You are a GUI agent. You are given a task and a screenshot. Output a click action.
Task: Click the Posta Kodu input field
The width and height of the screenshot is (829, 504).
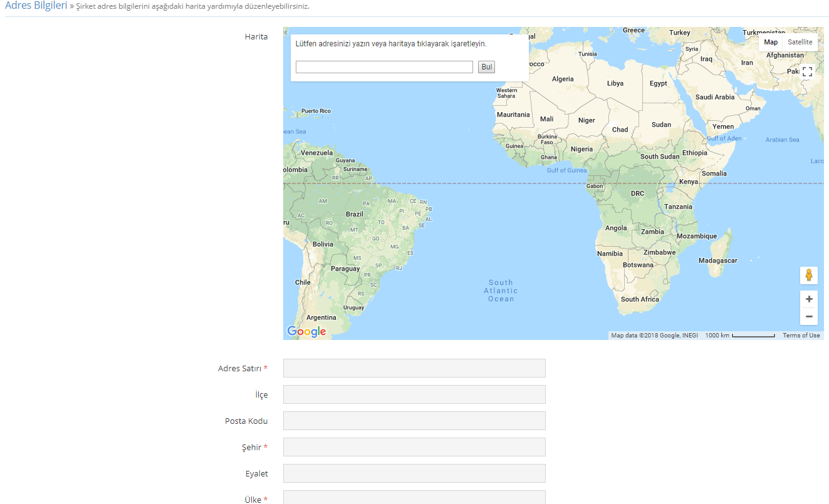tap(414, 421)
